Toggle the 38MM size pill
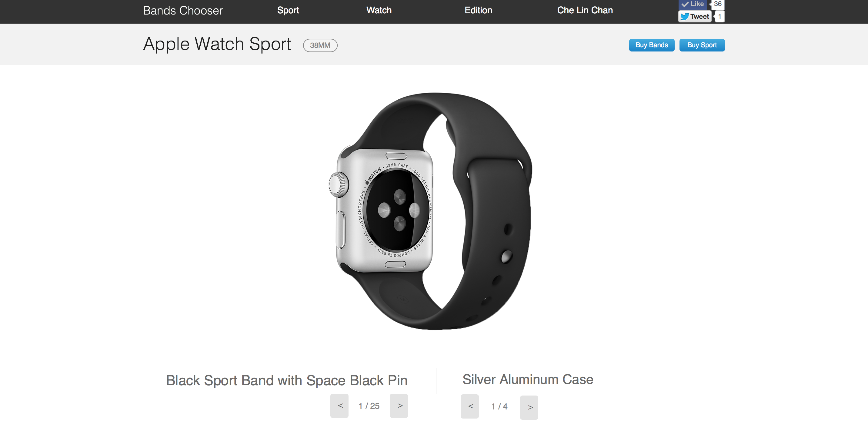 click(320, 45)
